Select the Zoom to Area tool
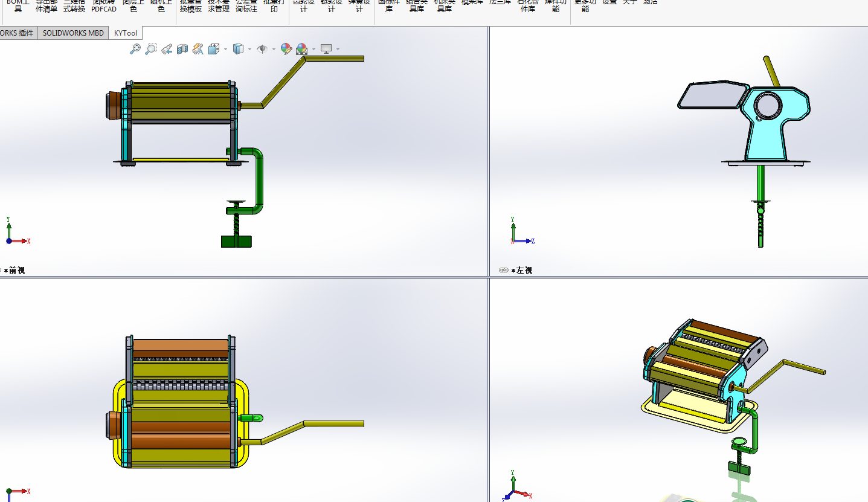This screenshot has height=502, width=868. (151, 49)
